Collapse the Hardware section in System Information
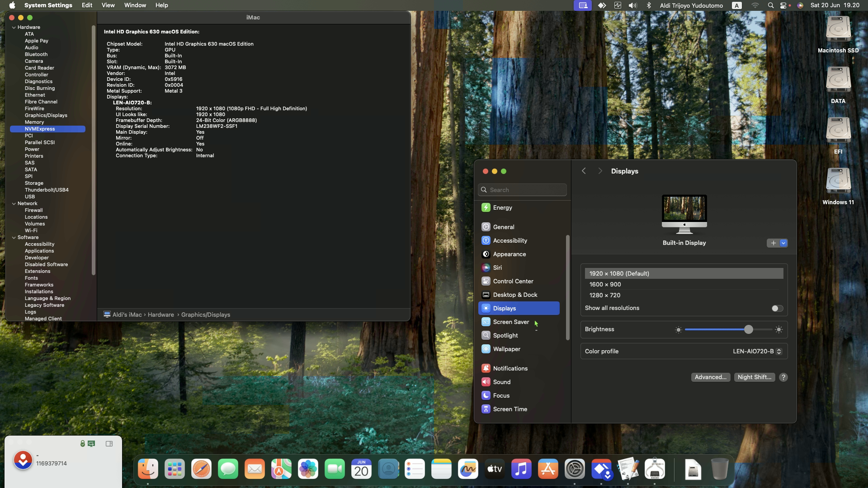This screenshot has height=488, width=868. coord(14,28)
